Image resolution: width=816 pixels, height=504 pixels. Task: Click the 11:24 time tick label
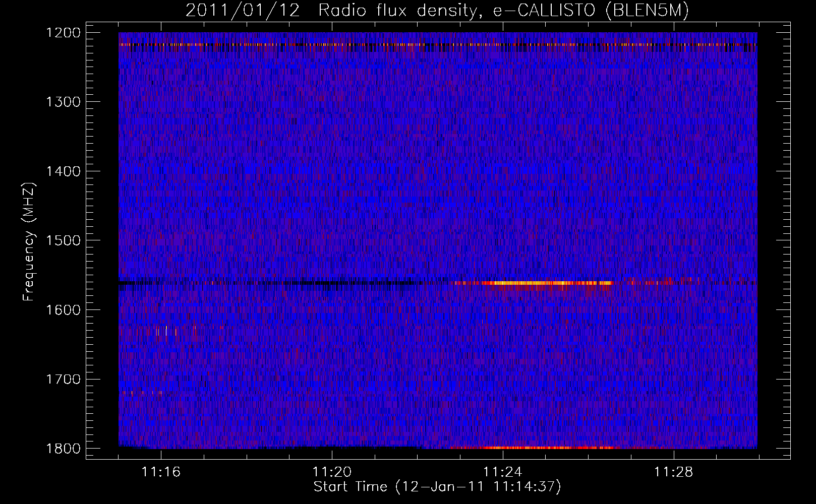click(503, 472)
